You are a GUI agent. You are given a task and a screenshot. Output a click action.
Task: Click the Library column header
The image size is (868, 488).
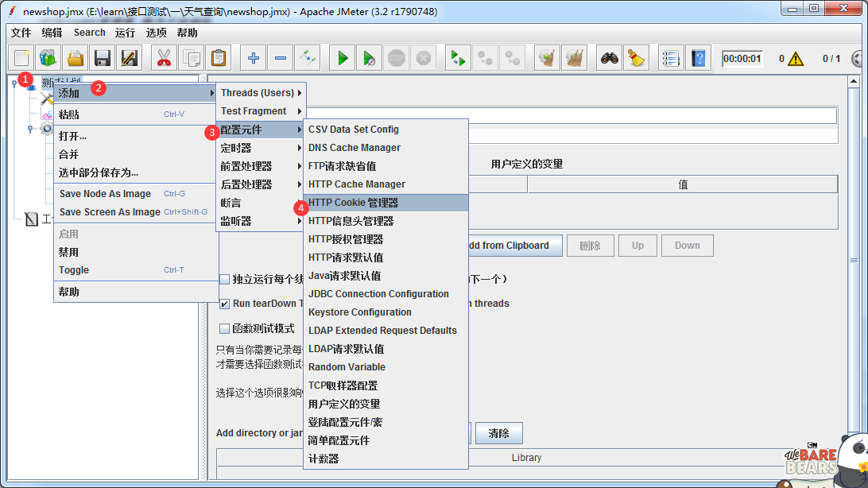pyautogui.click(x=526, y=458)
